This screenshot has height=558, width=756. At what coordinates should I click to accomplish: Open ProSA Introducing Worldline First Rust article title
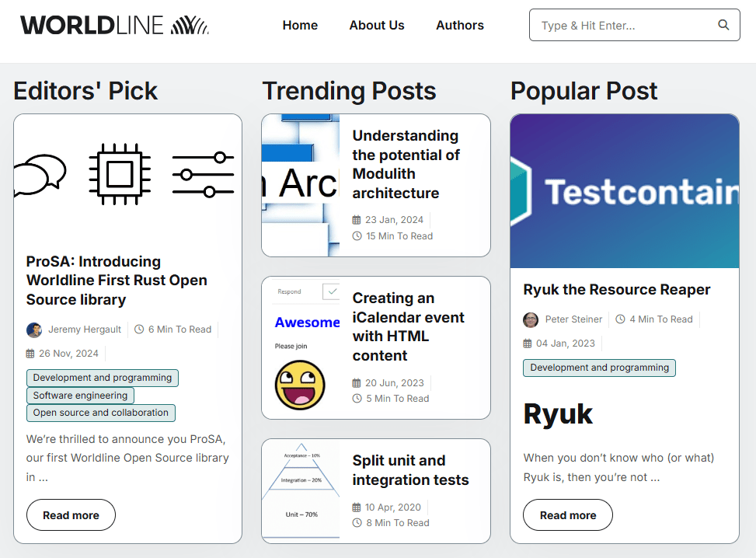[x=117, y=281]
